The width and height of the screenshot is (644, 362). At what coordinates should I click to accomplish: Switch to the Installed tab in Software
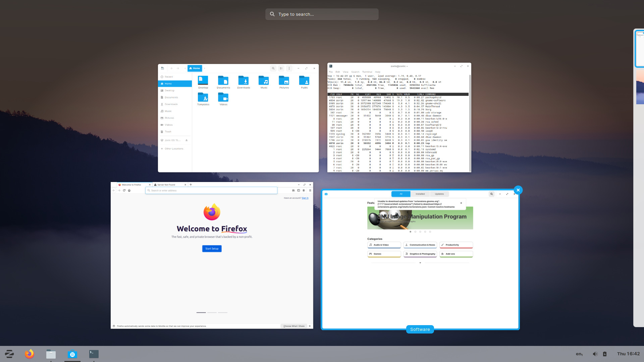[420, 194]
